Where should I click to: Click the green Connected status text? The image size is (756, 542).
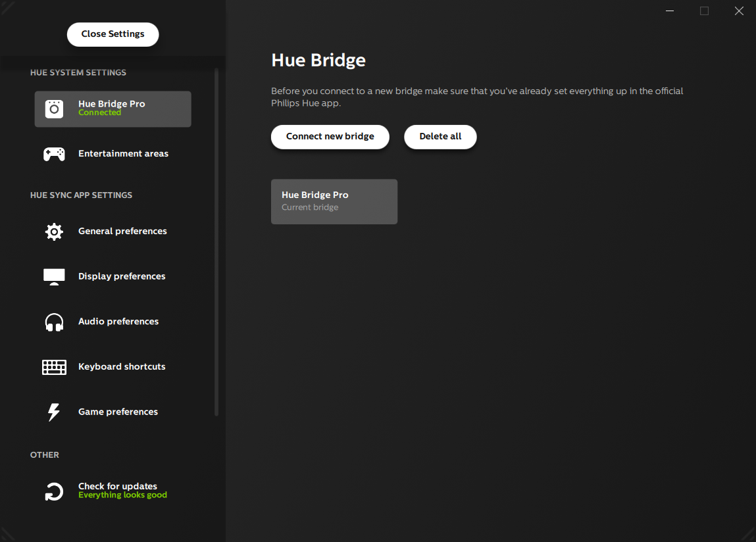pyautogui.click(x=99, y=112)
